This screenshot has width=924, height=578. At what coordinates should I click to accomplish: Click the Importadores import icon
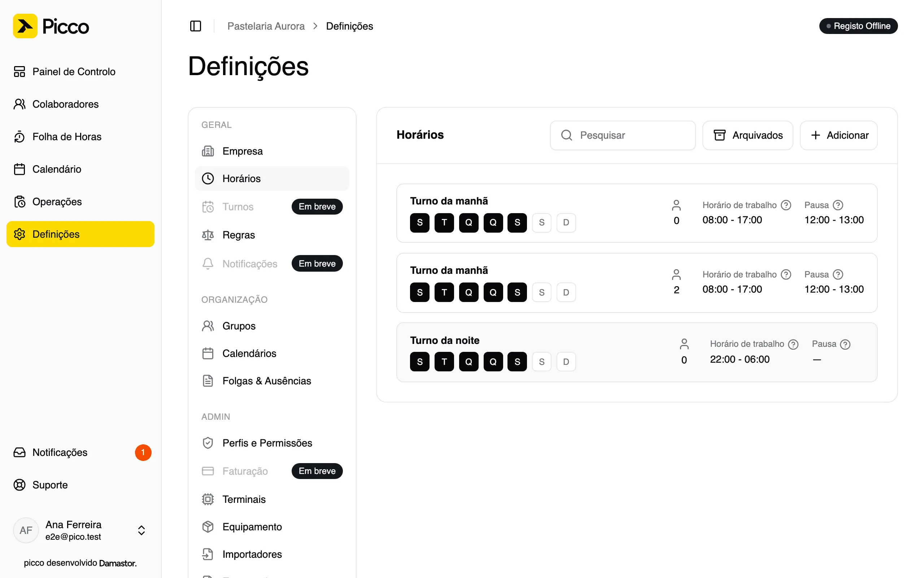point(208,554)
